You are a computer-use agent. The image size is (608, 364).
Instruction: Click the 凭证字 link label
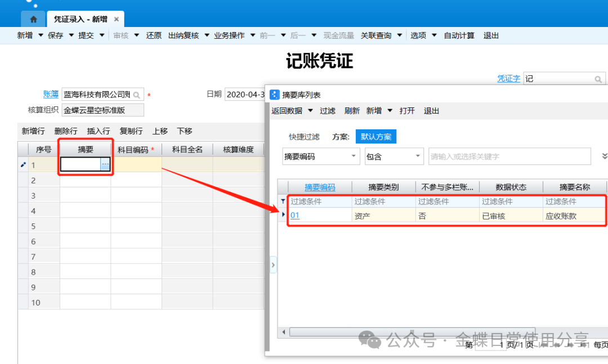[x=508, y=79]
